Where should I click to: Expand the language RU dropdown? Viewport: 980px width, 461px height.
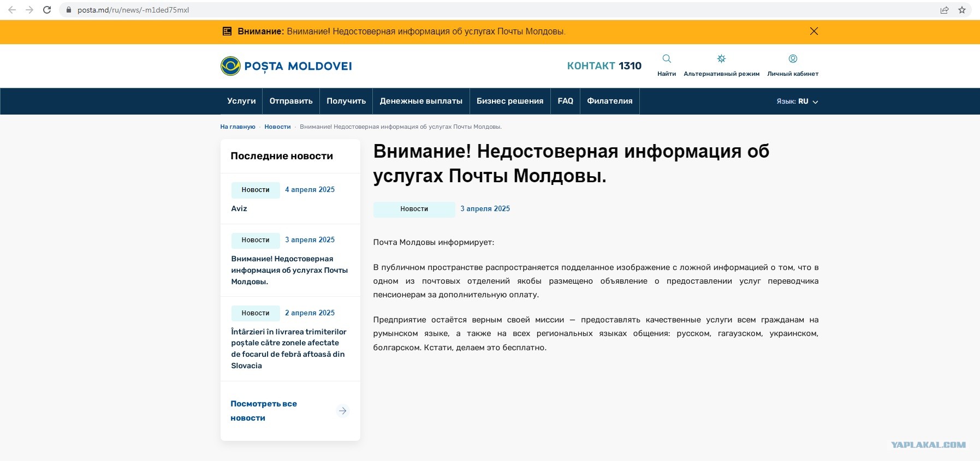point(797,101)
